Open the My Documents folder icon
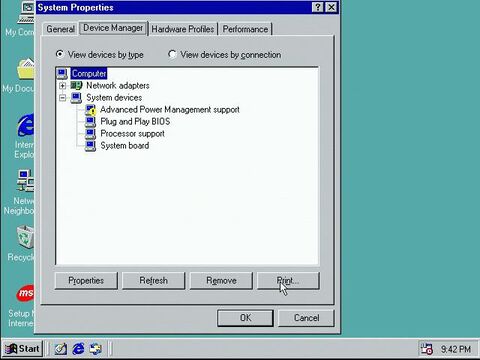 26,69
